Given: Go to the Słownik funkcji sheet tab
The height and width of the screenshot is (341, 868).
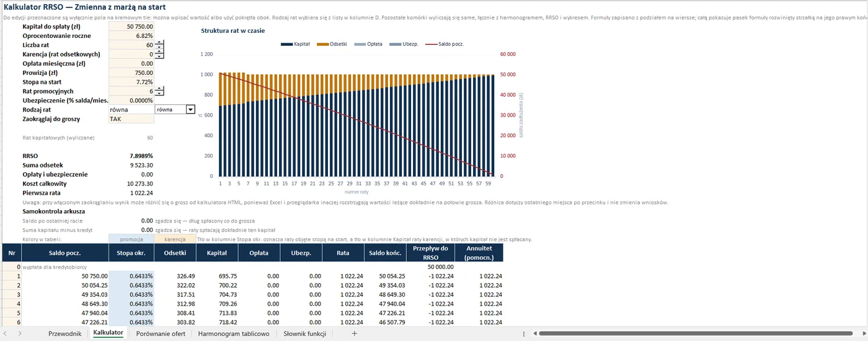Looking at the screenshot, I should click(305, 334).
